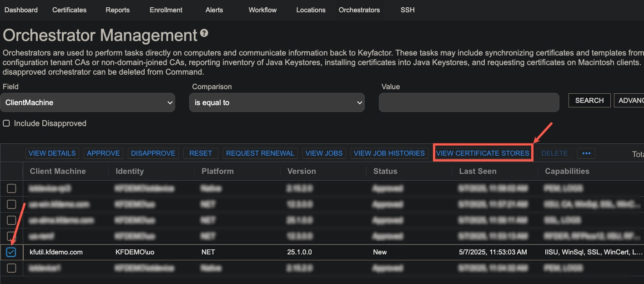Reset the selected orchestrator
The image size is (644, 284).
click(201, 153)
